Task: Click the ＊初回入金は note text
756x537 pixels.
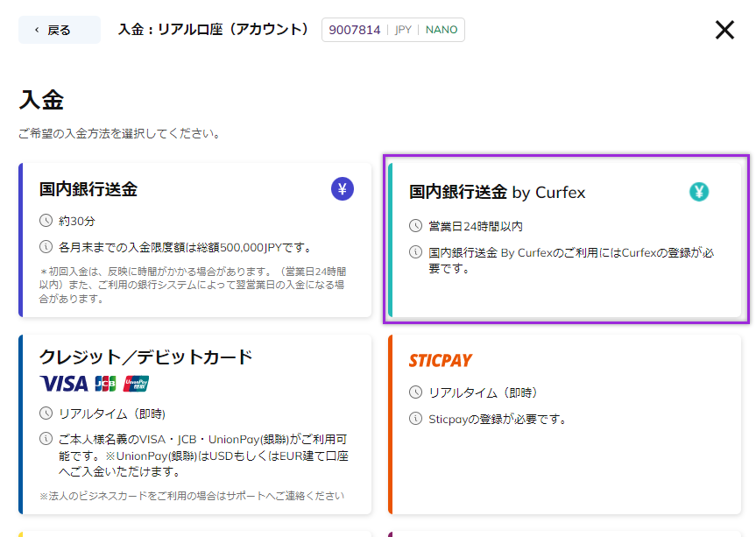Action: [x=193, y=285]
